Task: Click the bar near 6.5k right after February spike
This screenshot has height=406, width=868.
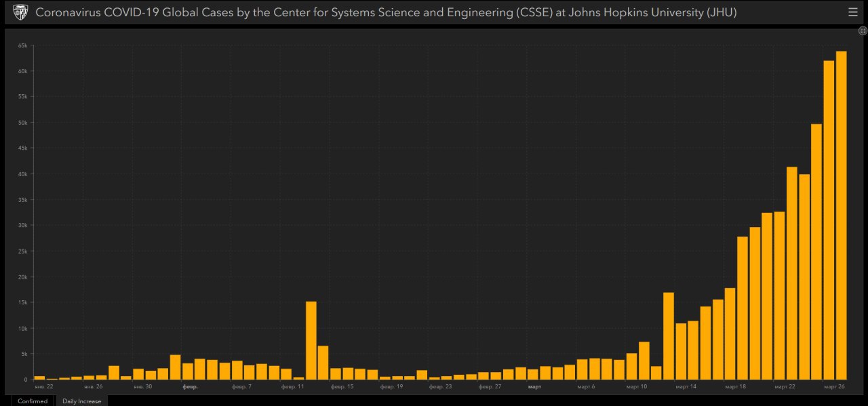Action: [x=323, y=363]
